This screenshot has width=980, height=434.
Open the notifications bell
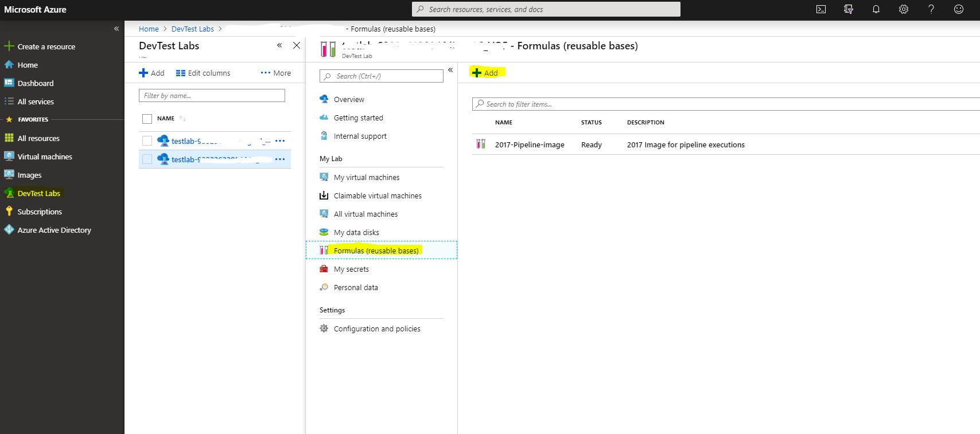pyautogui.click(x=876, y=9)
